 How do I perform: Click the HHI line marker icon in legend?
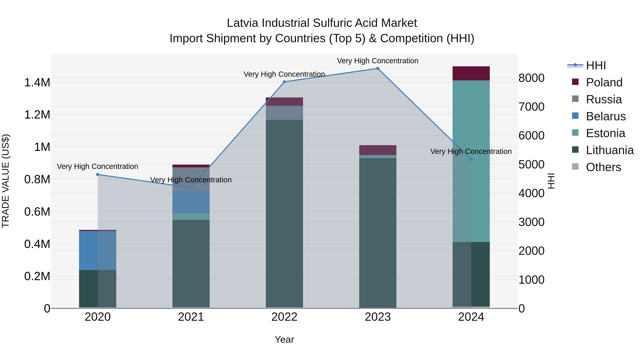[x=575, y=65]
